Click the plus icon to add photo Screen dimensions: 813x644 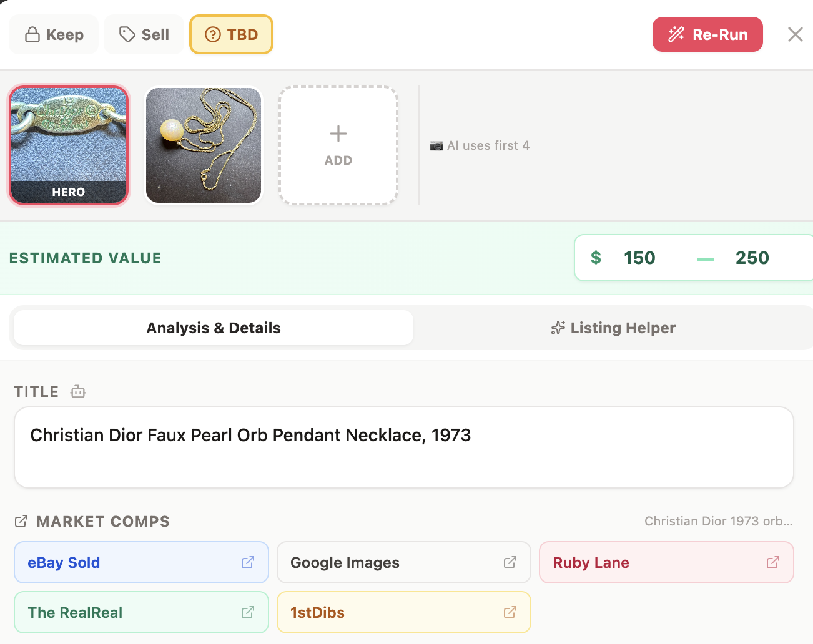pyautogui.click(x=338, y=134)
